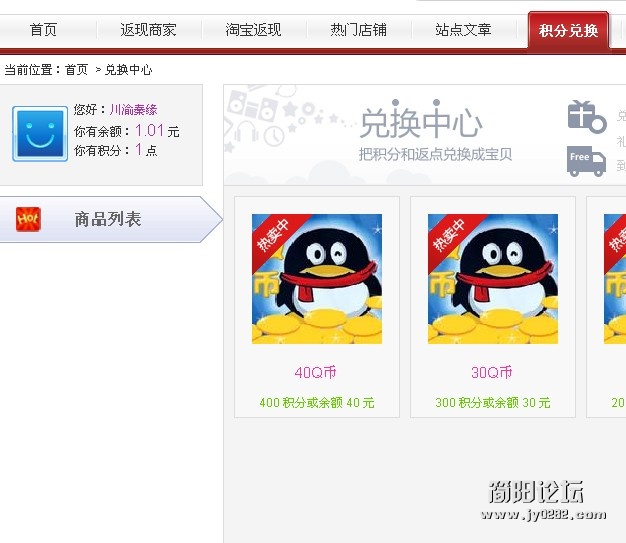Click the 40Q币 product title link
The width and height of the screenshot is (626, 543).
point(315,373)
